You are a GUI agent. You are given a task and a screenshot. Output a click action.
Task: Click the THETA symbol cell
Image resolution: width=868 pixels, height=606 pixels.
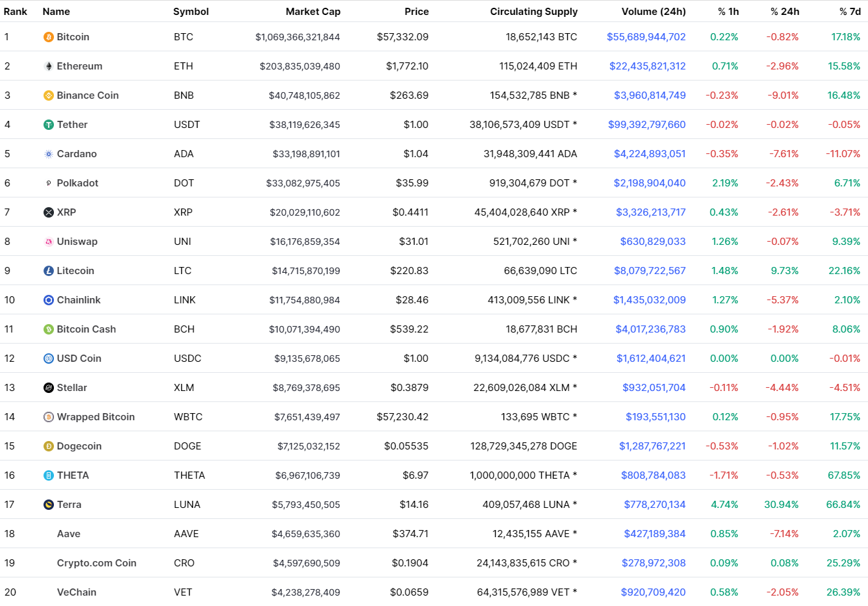(189, 475)
